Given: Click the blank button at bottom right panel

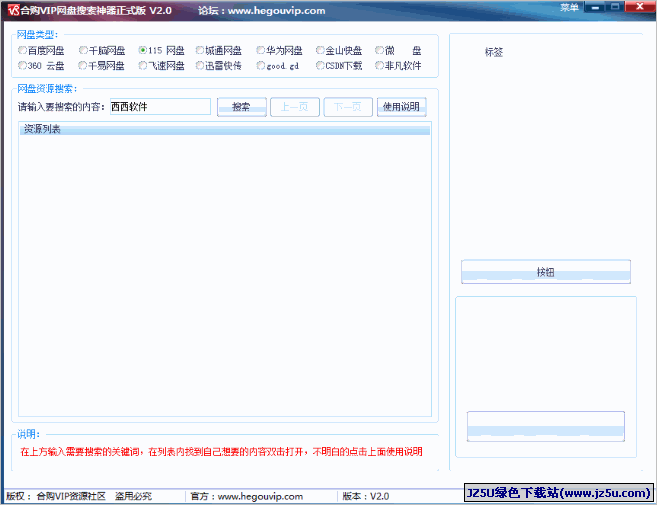Looking at the screenshot, I should point(546,426).
